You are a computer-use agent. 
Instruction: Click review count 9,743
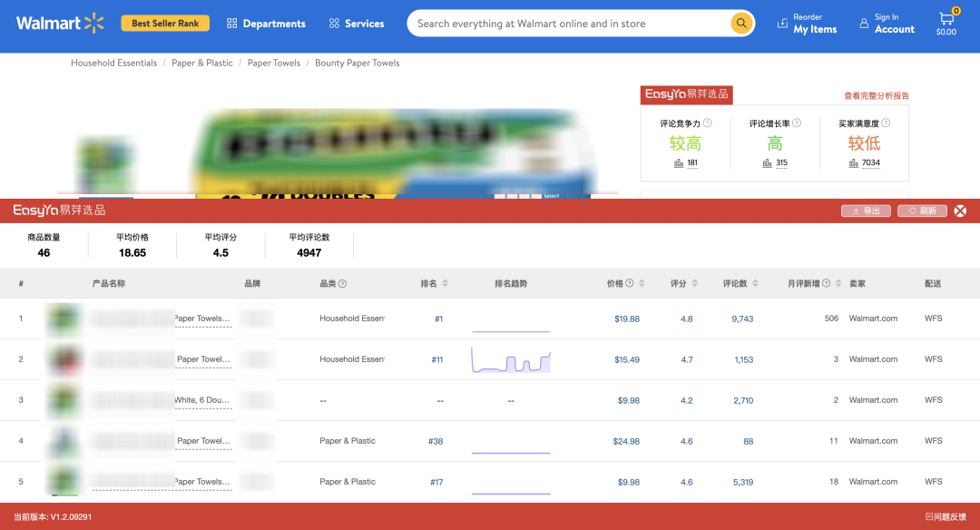coord(742,319)
